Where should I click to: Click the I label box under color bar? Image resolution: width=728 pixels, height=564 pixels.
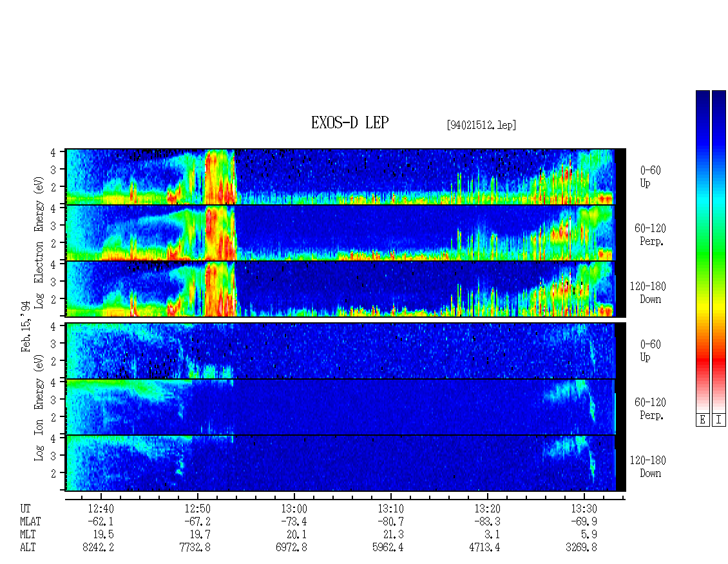coord(719,420)
